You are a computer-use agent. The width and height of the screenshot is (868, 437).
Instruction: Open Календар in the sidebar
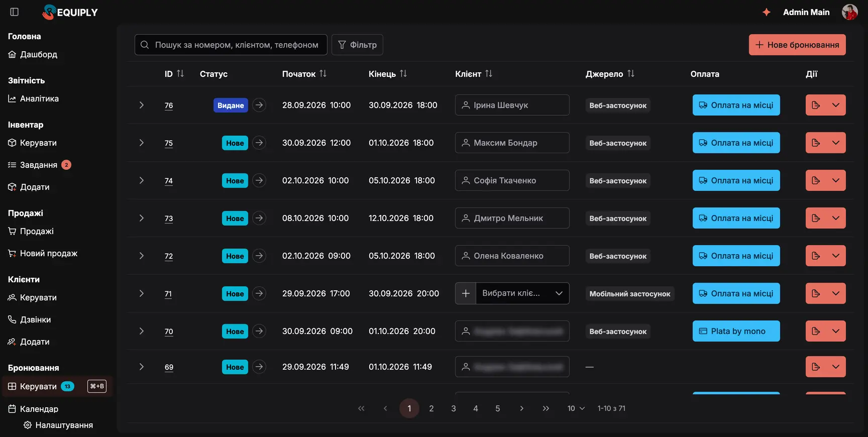click(34, 409)
